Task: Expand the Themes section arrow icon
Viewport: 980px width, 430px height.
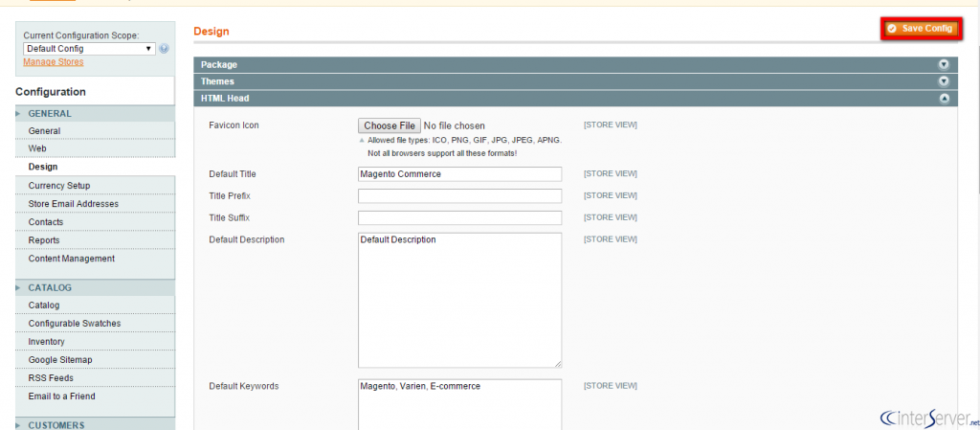Action: (x=944, y=81)
